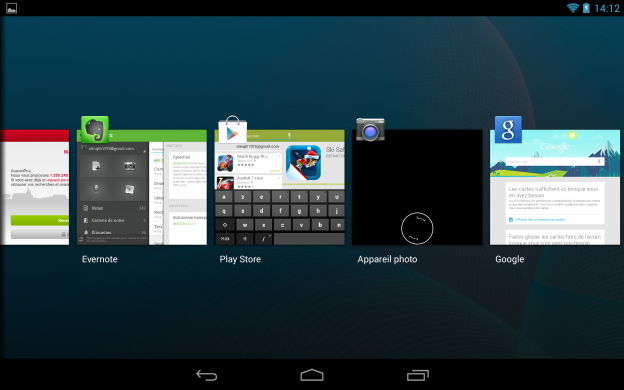Tap the blue Google search icon
The width and height of the screenshot is (624, 390).
pyautogui.click(x=508, y=129)
